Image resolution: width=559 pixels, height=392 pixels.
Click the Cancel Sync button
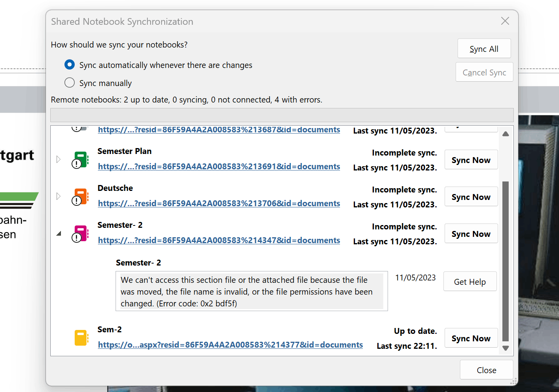click(x=484, y=72)
